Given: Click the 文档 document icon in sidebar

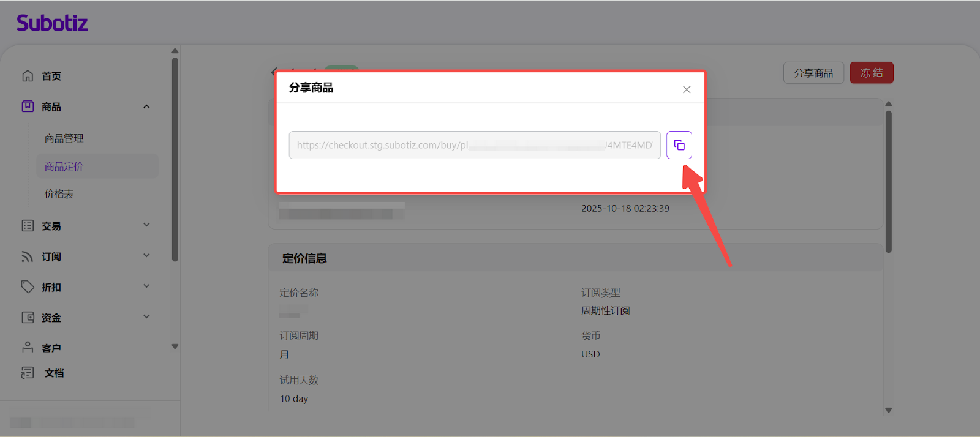Looking at the screenshot, I should coord(28,373).
